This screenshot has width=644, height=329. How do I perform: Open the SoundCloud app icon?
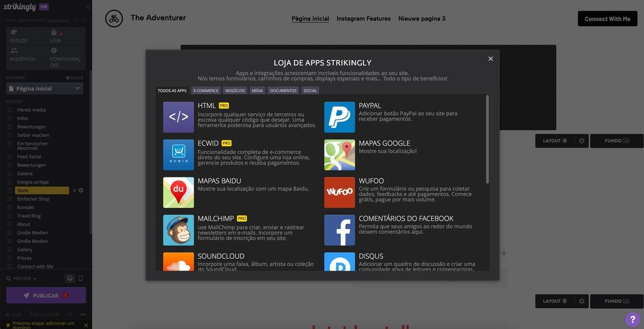coord(178,261)
